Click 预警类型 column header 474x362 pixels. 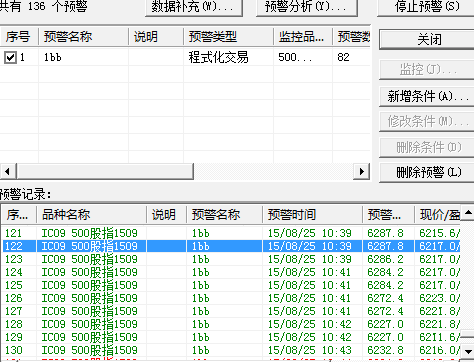tap(228, 37)
